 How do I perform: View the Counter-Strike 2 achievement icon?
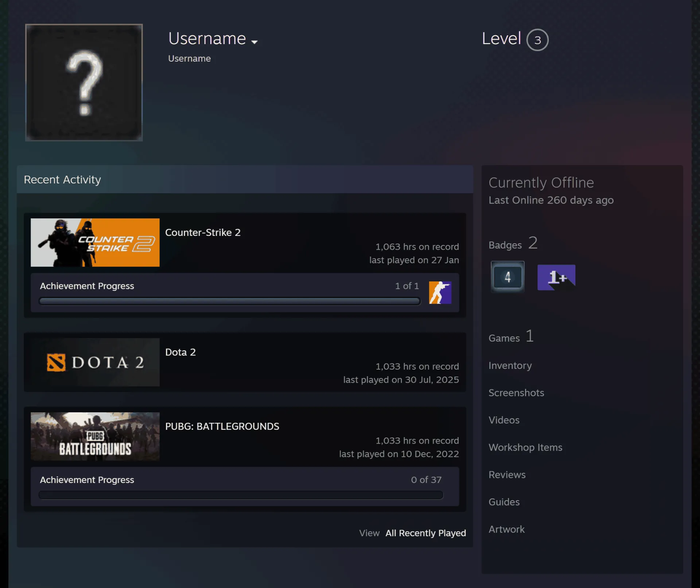[x=440, y=292]
